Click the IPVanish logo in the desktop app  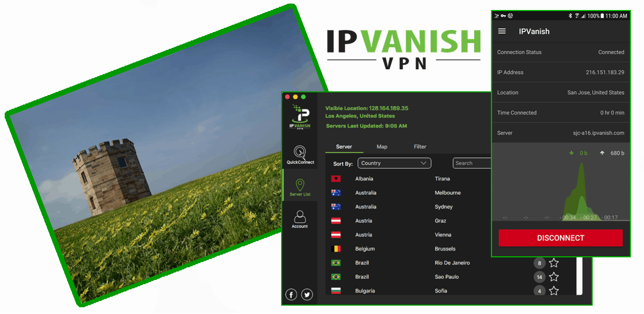300,118
